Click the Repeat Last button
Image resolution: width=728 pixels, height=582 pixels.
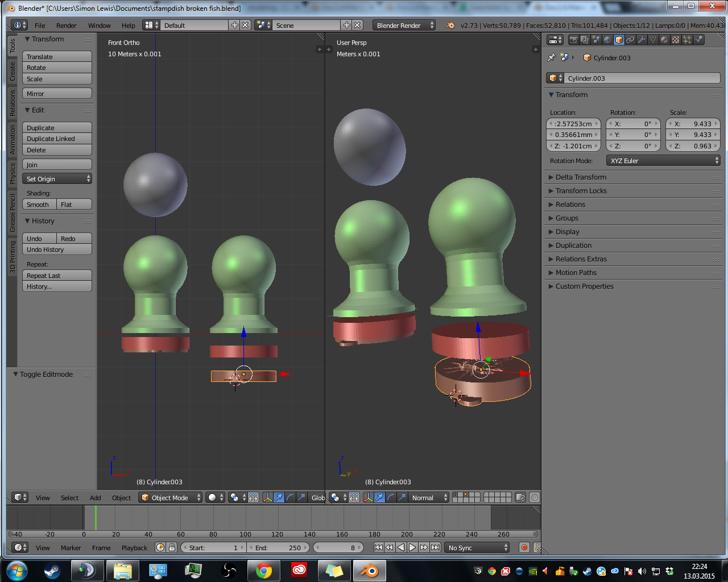(x=57, y=276)
